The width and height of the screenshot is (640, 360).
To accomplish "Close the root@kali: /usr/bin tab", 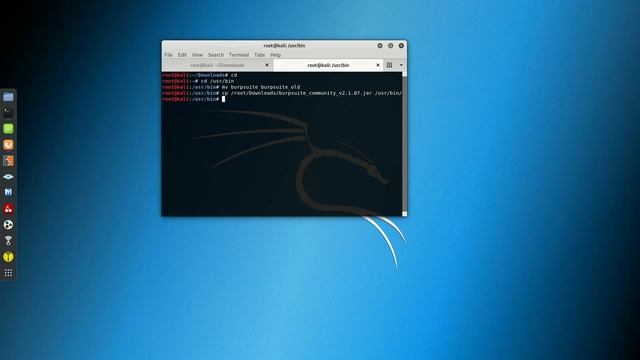I will pos(378,65).
